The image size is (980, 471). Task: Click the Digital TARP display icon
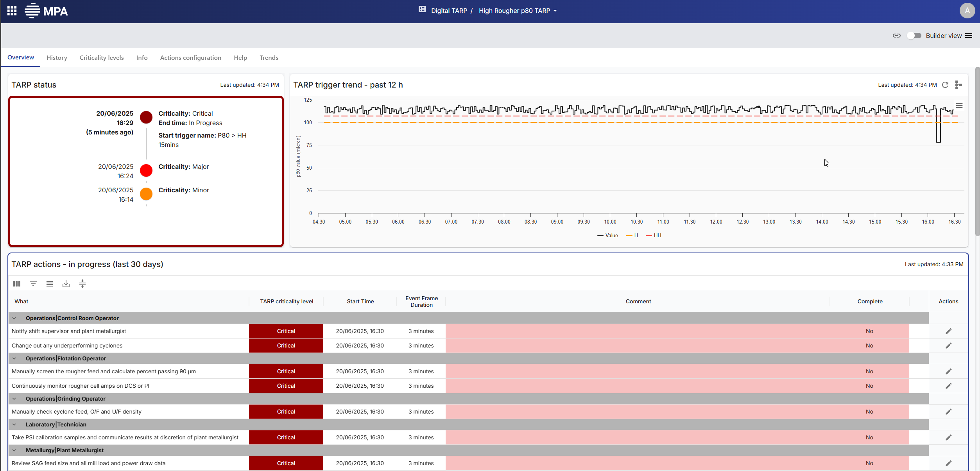422,9
